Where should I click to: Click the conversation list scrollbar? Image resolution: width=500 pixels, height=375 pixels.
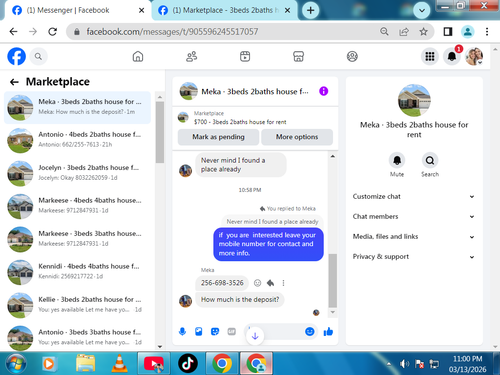point(160,132)
